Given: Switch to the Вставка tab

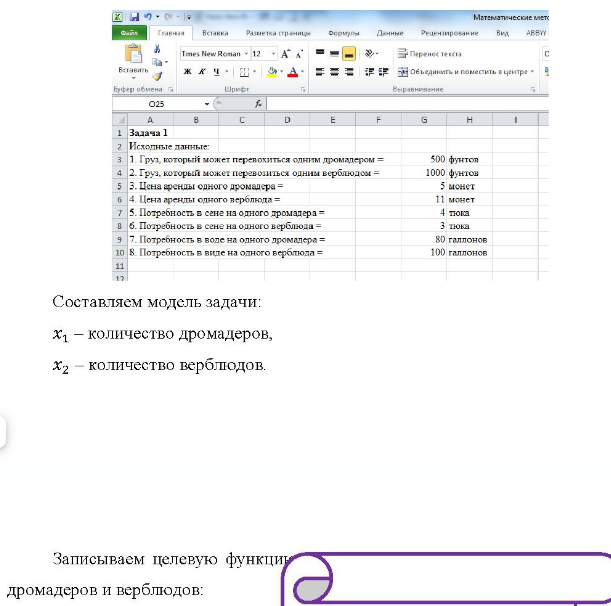Looking at the screenshot, I should [215, 33].
